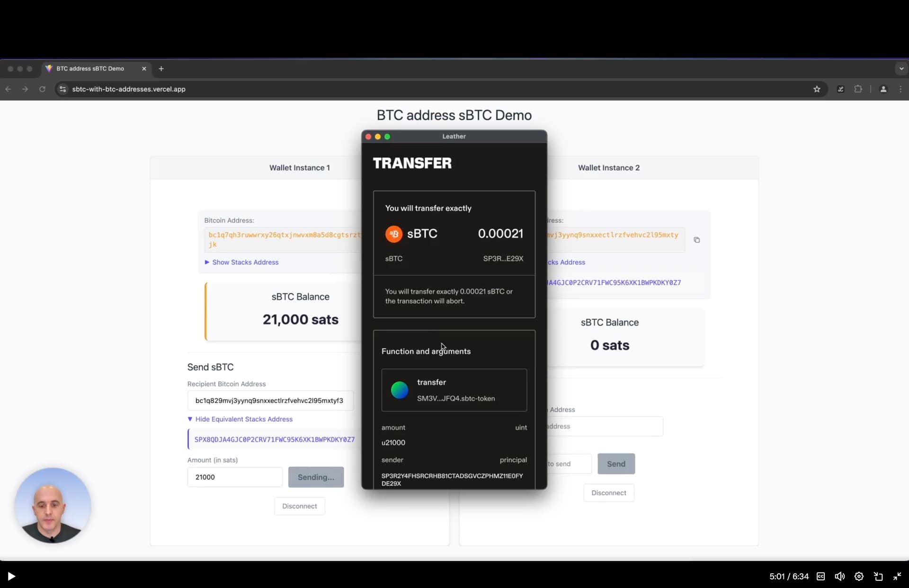Click the video time display 5:01 / 6:34
This screenshot has height=588, width=909.
[x=789, y=576]
